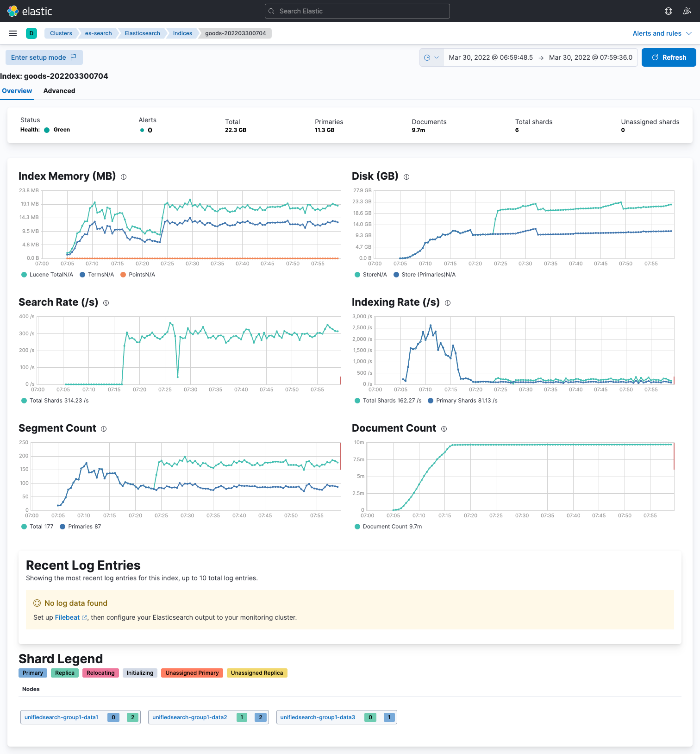Viewport: 700px width, 754px height.
Task: Click the Search Elastic input field
Action: coord(357,11)
